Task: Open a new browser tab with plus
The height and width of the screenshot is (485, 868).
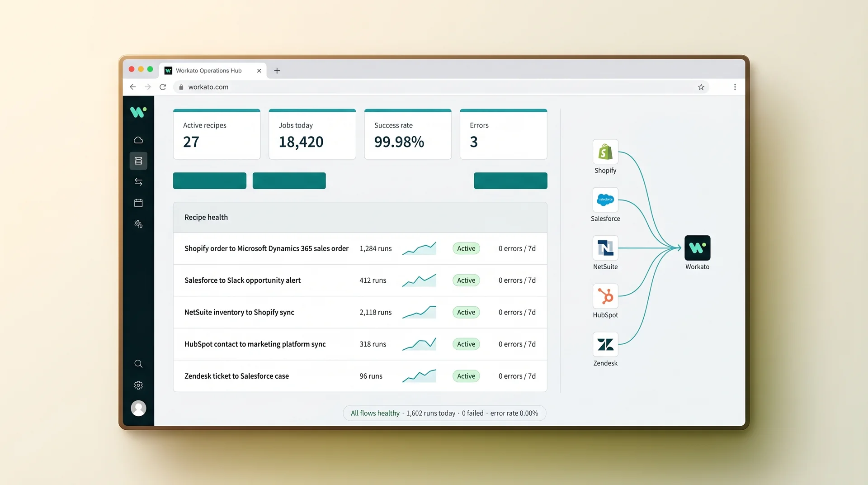Action: coord(277,71)
